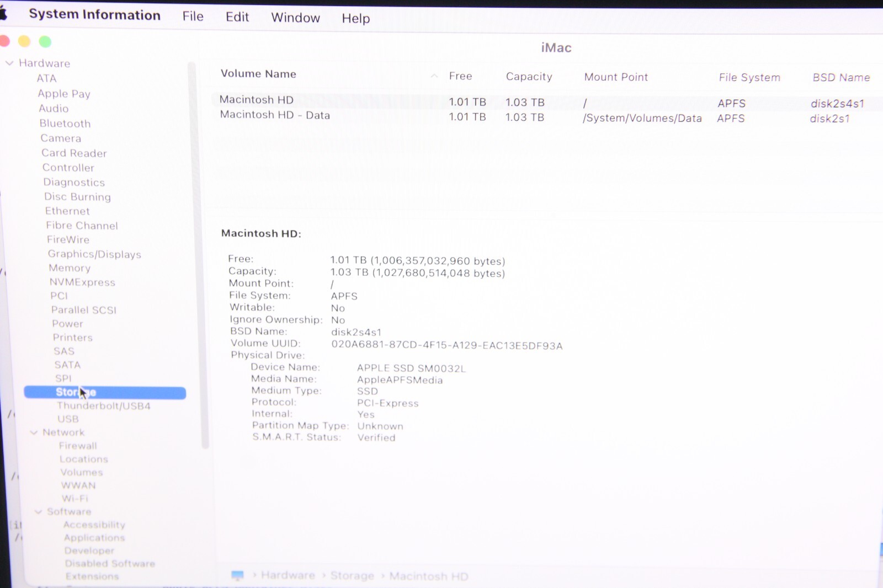
Task: Click Hardware in the bottom path bar
Action: pos(288,575)
